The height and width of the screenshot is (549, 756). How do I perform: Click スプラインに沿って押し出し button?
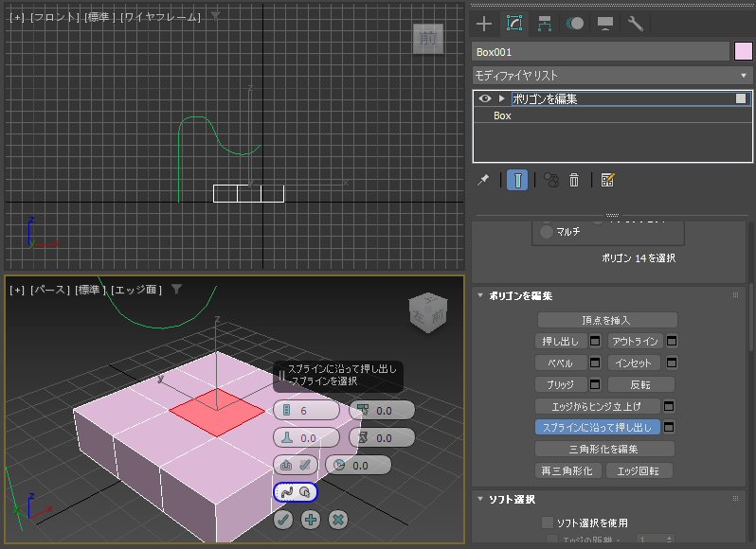(598, 427)
